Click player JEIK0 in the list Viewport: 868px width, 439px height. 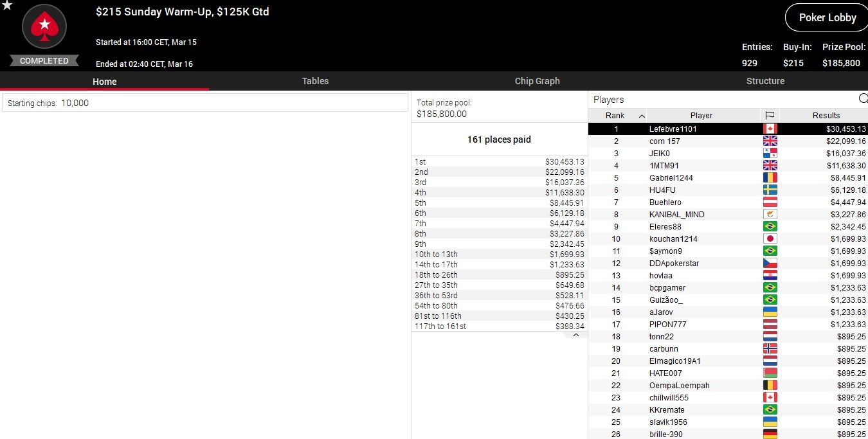(659, 154)
